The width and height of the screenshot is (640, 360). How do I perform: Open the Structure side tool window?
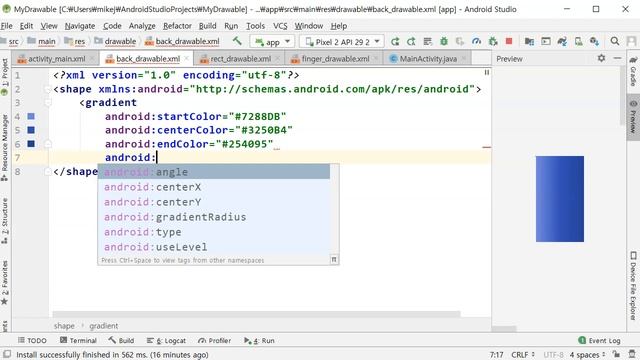click(x=5, y=220)
